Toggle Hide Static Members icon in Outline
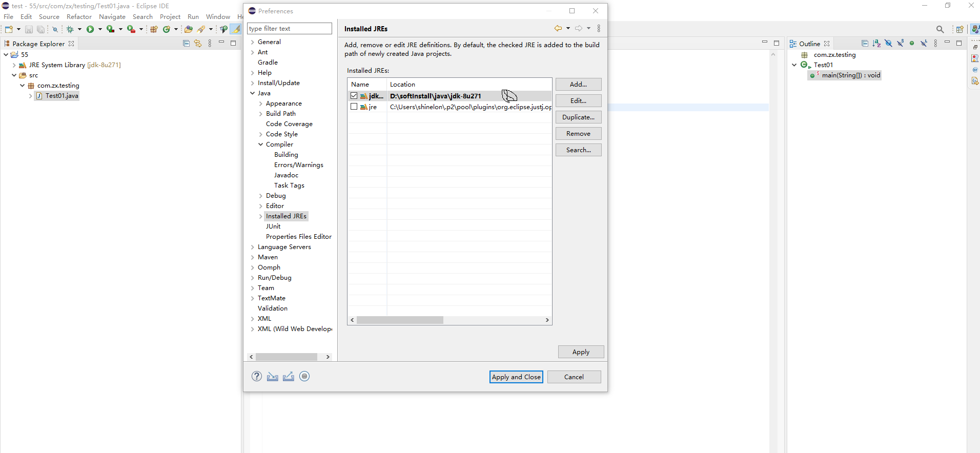 [900, 44]
